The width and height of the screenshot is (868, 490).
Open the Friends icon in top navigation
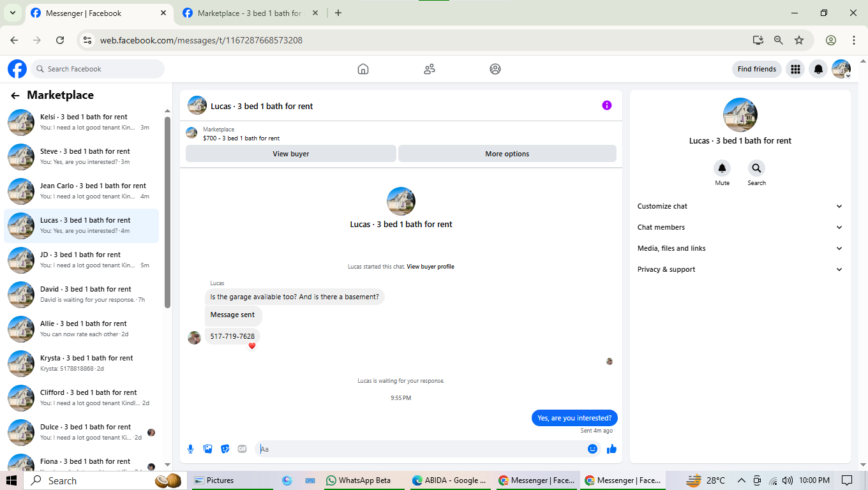tap(430, 69)
